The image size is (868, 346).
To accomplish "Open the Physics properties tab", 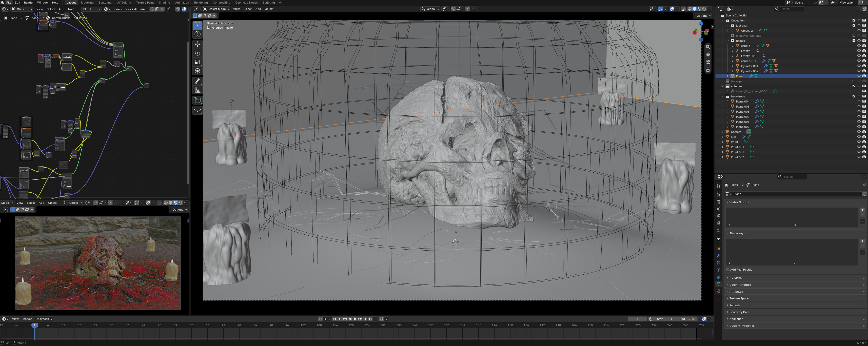I will pos(718,270).
